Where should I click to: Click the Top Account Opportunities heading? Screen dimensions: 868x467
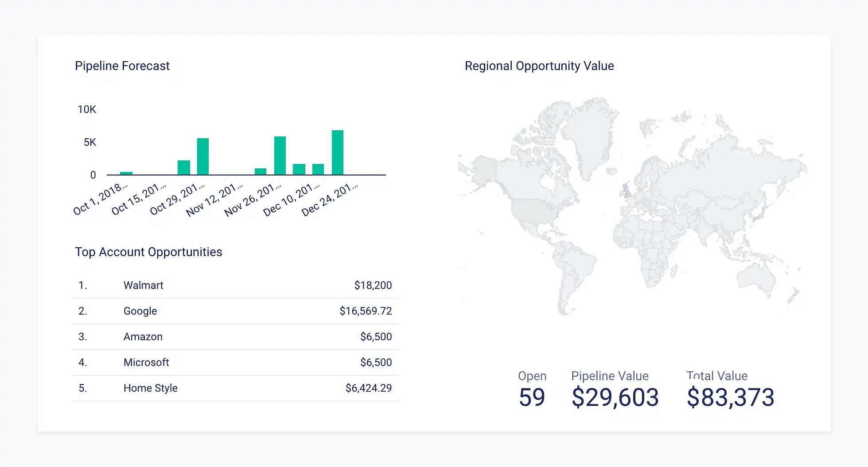(x=148, y=252)
